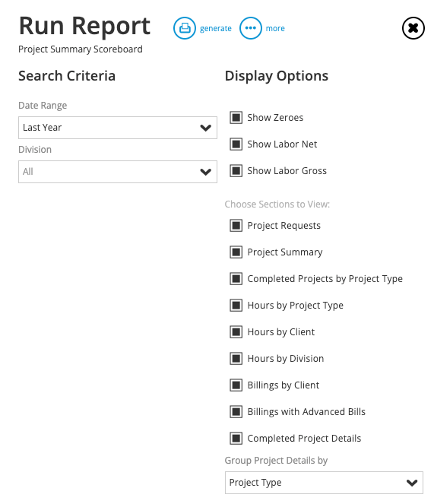The image size is (434, 504).
Task: Toggle the Show Zeroes checkbox
Action: pyautogui.click(x=236, y=118)
